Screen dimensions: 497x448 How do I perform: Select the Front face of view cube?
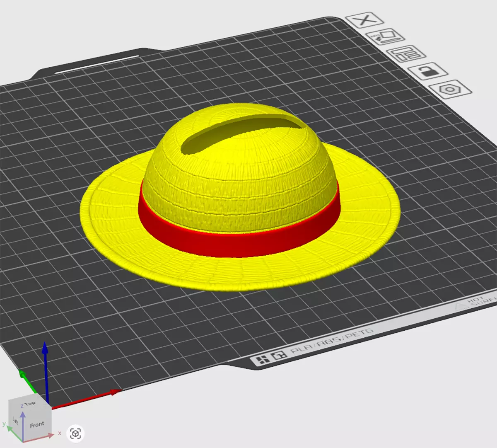coord(36,425)
